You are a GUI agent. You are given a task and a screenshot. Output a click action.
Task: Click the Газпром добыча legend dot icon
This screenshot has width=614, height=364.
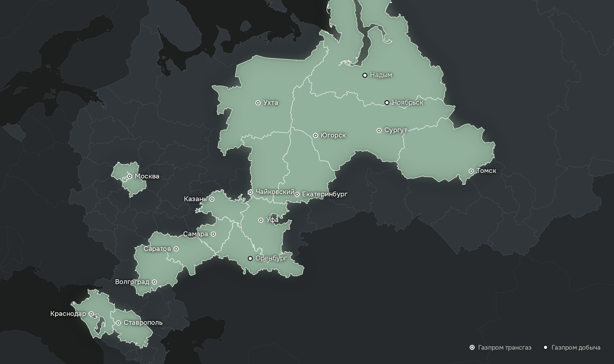click(x=546, y=347)
